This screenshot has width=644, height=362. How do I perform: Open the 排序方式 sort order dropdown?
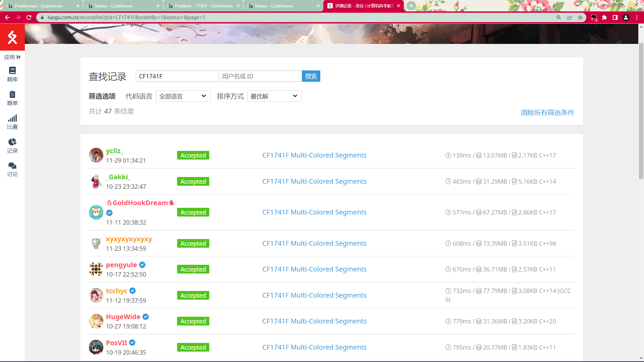tap(274, 96)
